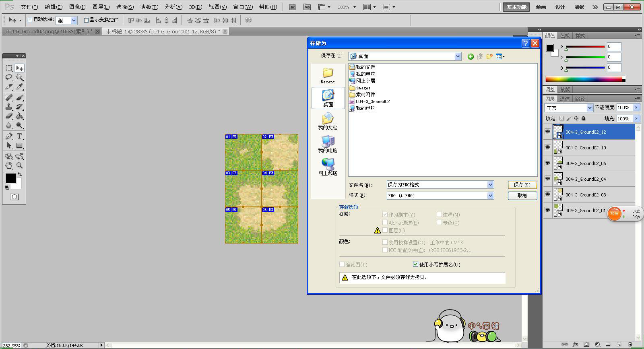
Task: Open the 不透明度 opacity slider arrow
Action: click(636, 107)
